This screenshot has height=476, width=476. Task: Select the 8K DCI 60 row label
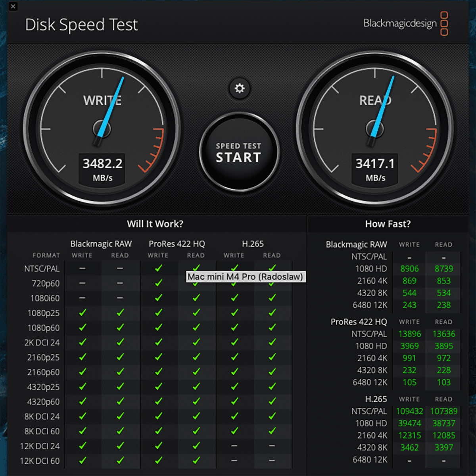point(42,431)
